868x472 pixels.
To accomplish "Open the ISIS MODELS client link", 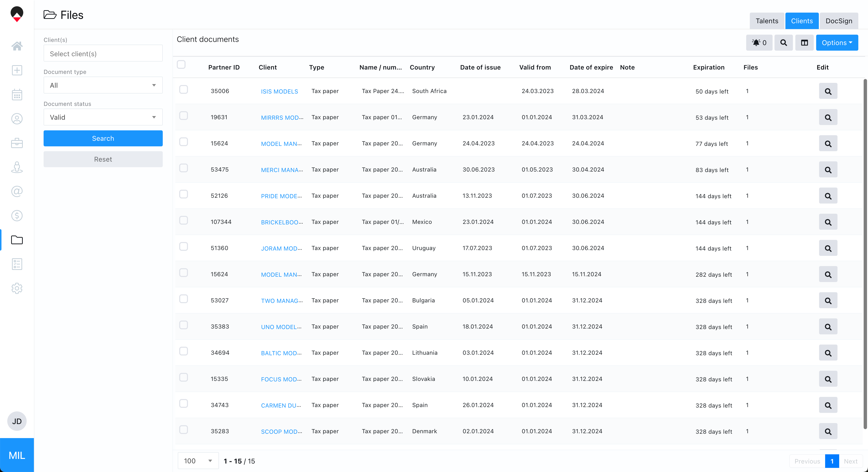I will pyautogui.click(x=279, y=91).
